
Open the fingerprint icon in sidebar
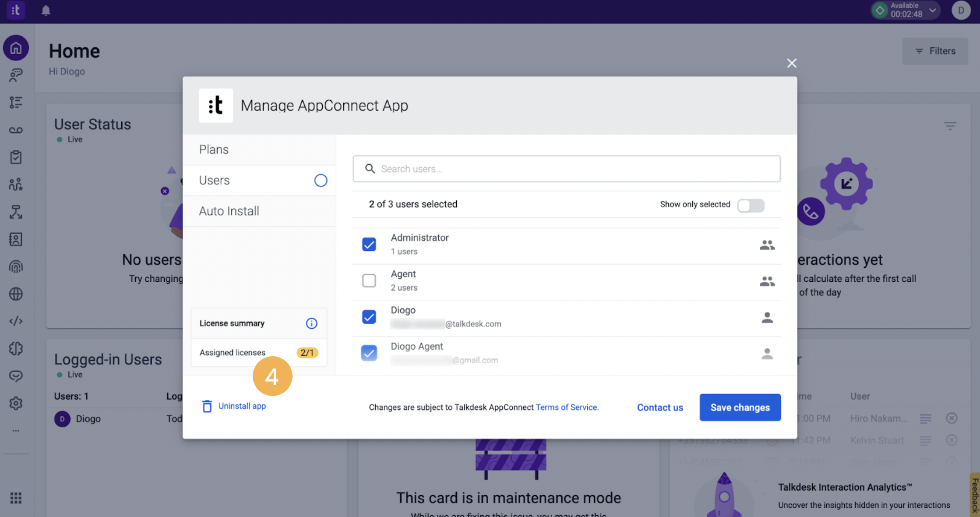click(x=16, y=266)
